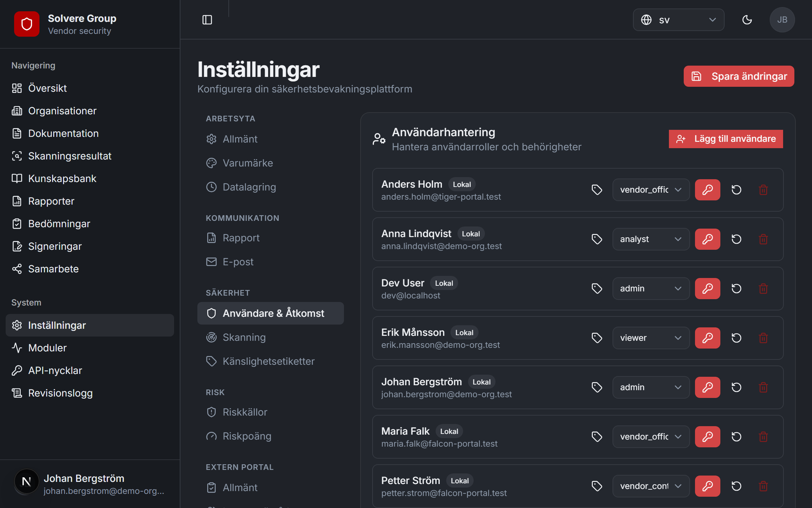
Task: Select Riskpoäng under Risk
Action: 271,436
